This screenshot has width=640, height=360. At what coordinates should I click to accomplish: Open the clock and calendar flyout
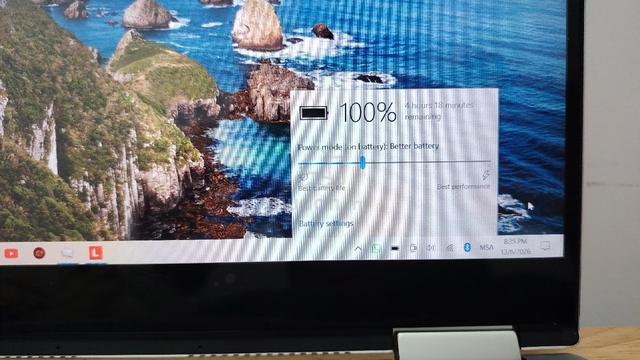point(516,247)
